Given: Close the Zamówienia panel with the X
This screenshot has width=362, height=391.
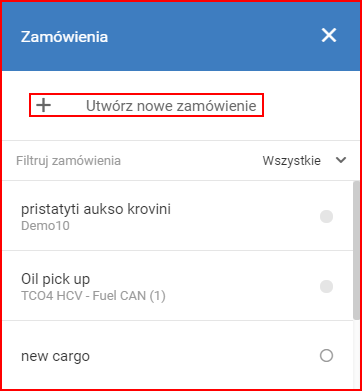Looking at the screenshot, I should 329,35.
